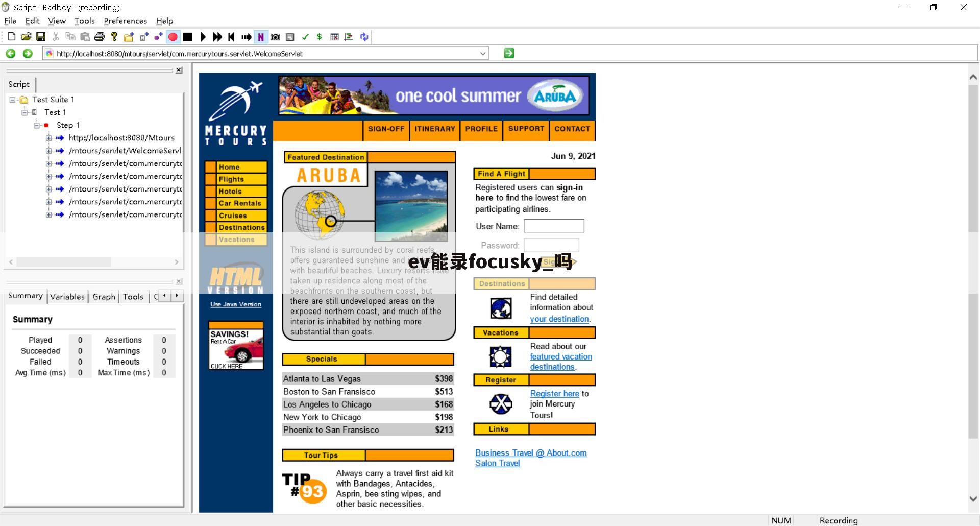The width and height of the screenshot is (980, 526).
Task: Open the Help menu
Action: 164,21
